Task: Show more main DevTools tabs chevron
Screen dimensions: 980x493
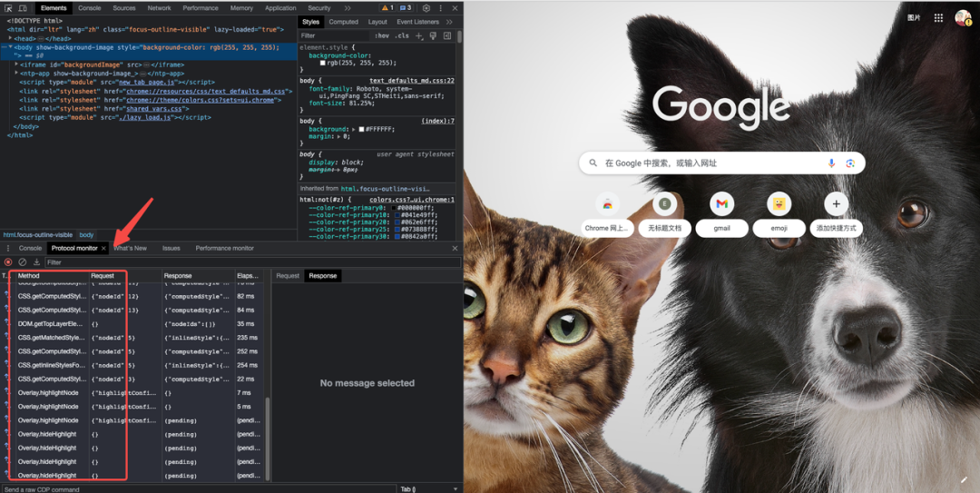Action: [x=348, y=8]
